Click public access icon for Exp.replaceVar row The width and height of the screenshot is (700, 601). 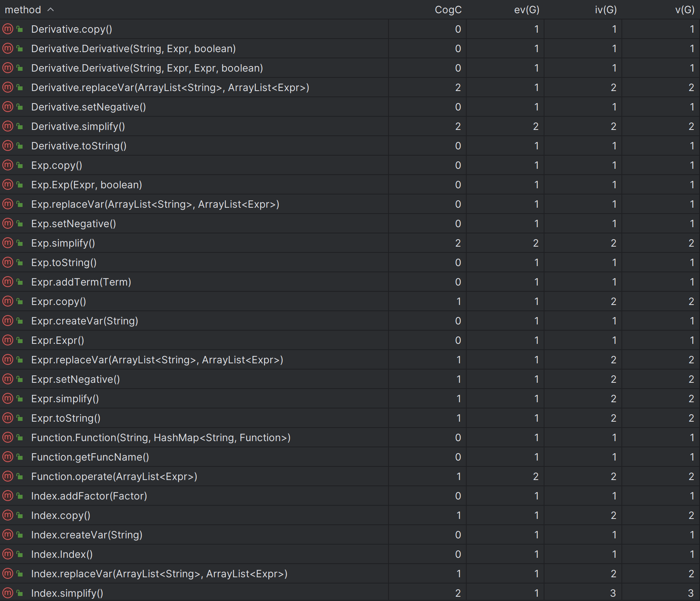click(x=19, y=204)
